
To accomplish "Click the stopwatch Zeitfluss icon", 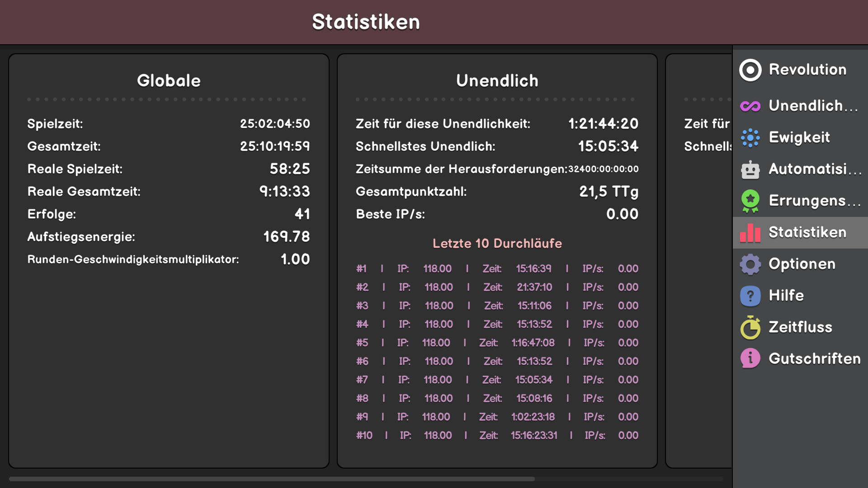I will [750, 328].
